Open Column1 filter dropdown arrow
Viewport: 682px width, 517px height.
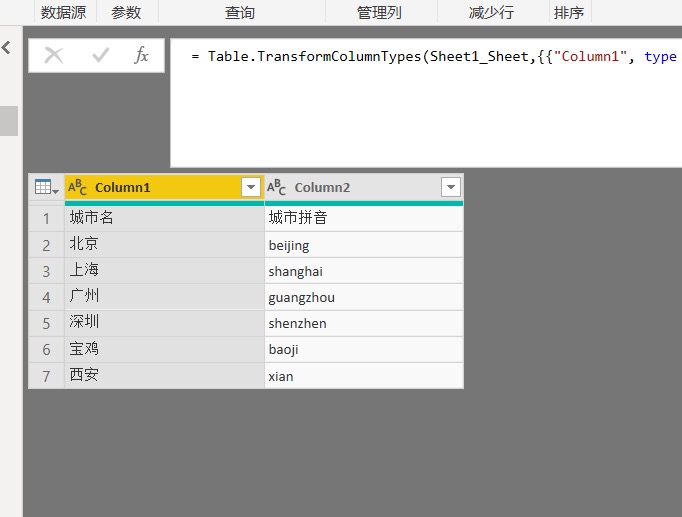(251, 187)
